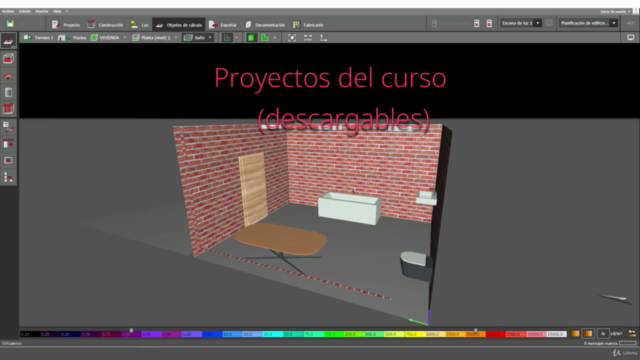The height and width of the screenshot is (360, 640).
Task: Open the Fabricante tab
Action: (x=308, y=25)
